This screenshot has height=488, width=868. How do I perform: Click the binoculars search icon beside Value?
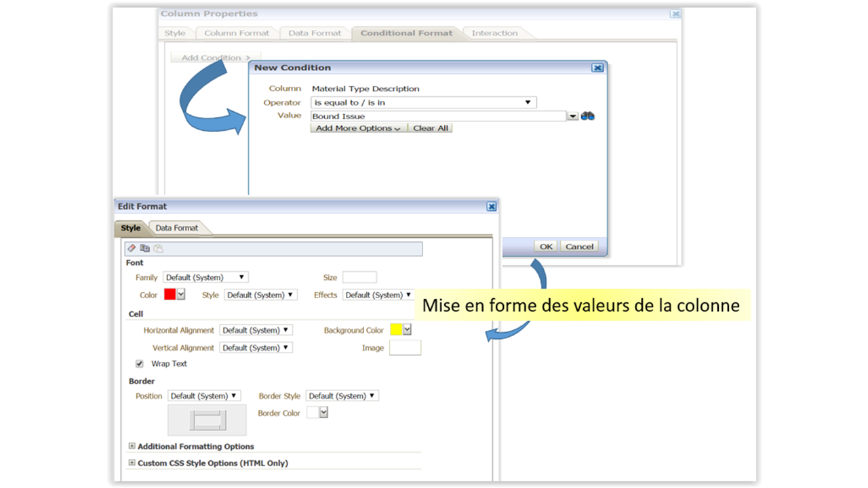pyautogui.click(x=588, y=116)
